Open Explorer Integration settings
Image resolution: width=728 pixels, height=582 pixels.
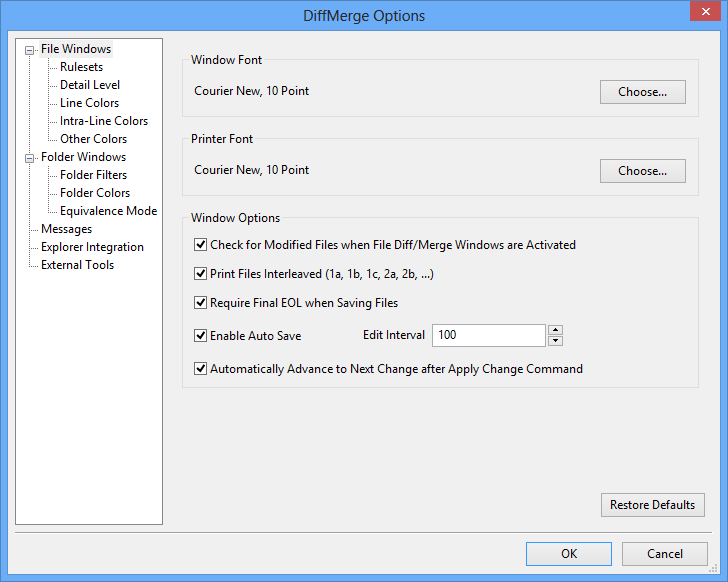92,247
